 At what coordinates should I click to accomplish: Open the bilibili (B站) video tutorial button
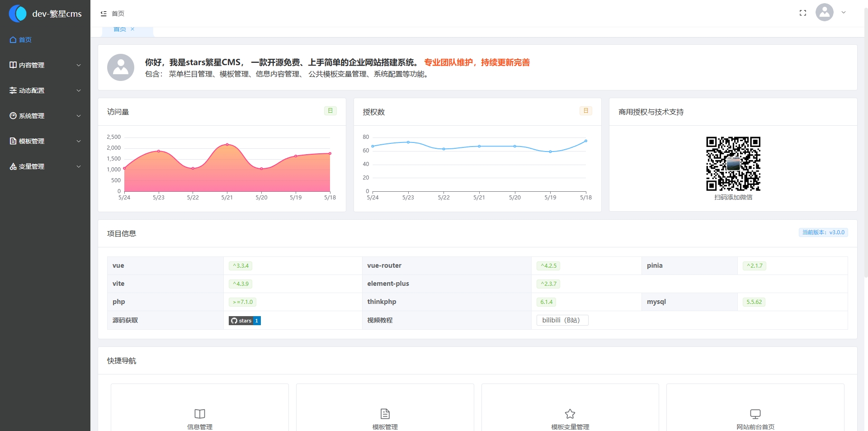point(562,320)
